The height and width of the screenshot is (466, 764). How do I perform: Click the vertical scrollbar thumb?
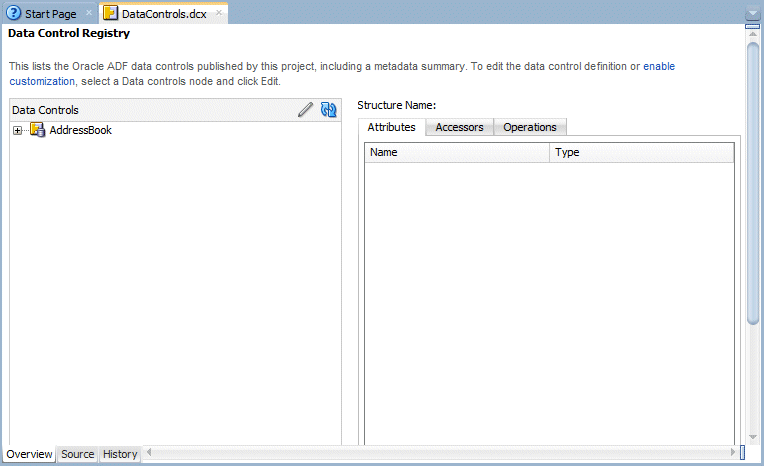(x=753, y=183)
